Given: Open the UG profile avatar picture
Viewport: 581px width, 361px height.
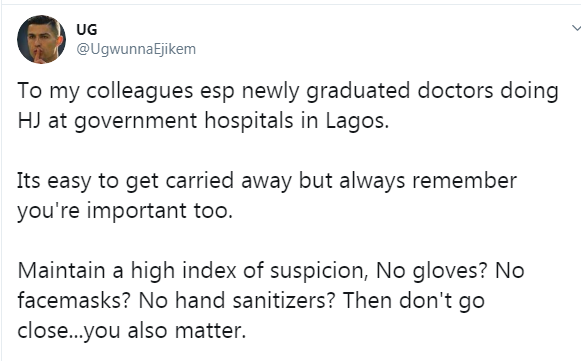Looking at the screenshot, I should click(41, 39).
